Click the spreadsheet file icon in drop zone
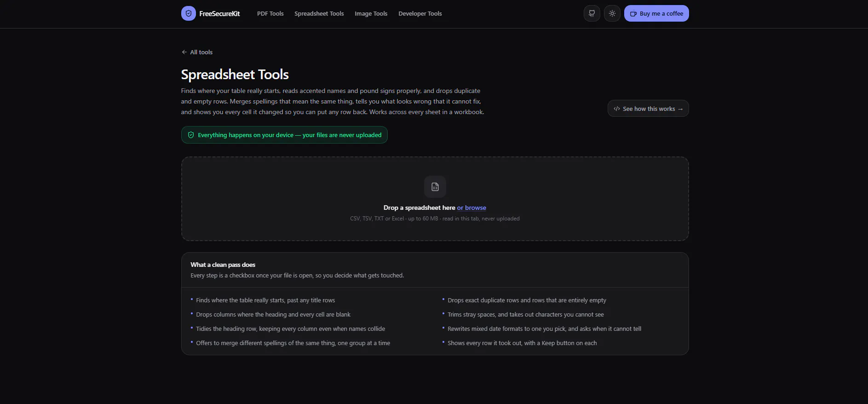The height and width of the screenshot is (404, 868). [x=435, y=187]
